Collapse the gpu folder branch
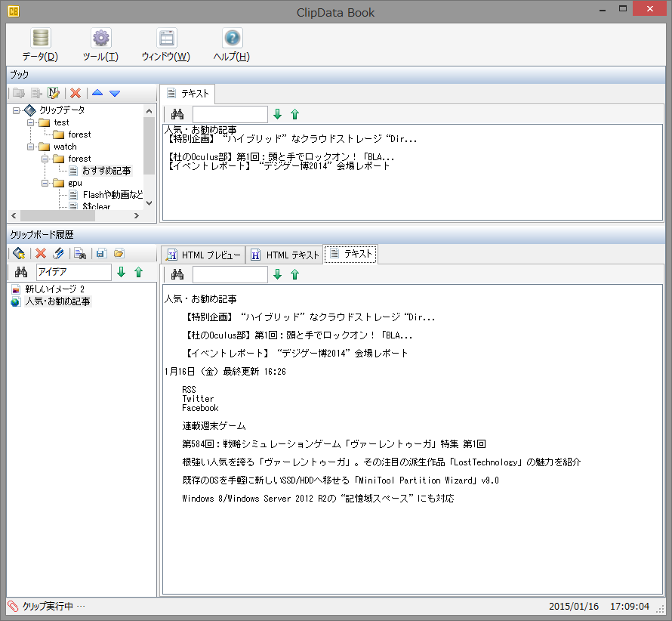This screenshot has height=621, width=672. tap(46, 182)
